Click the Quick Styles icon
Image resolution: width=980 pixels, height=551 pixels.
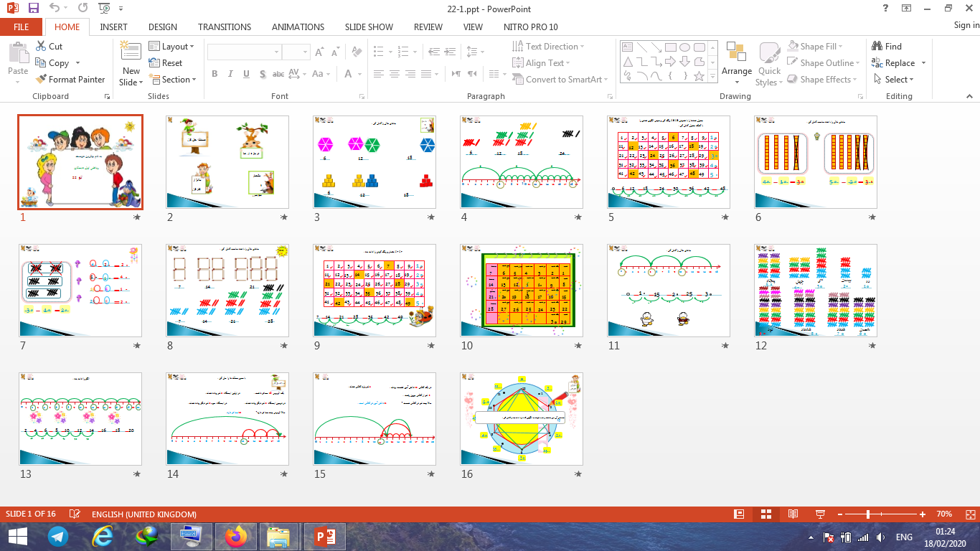tap(769, 54)
